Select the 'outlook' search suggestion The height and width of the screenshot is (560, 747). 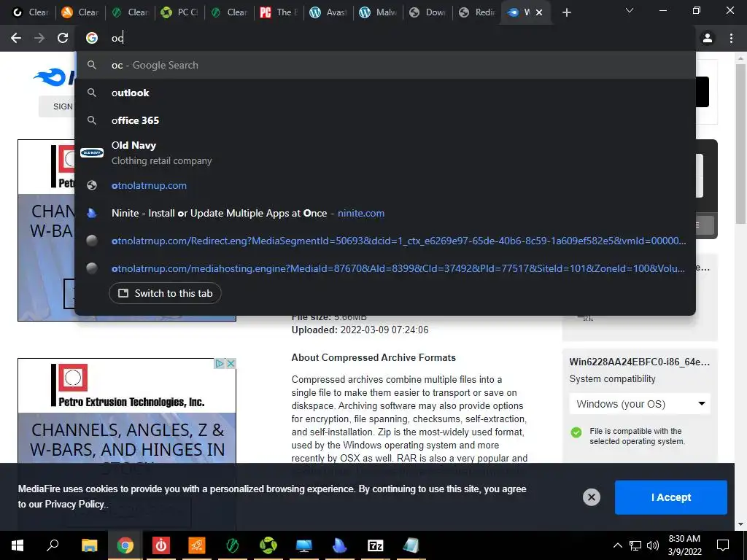click(385, 93)
